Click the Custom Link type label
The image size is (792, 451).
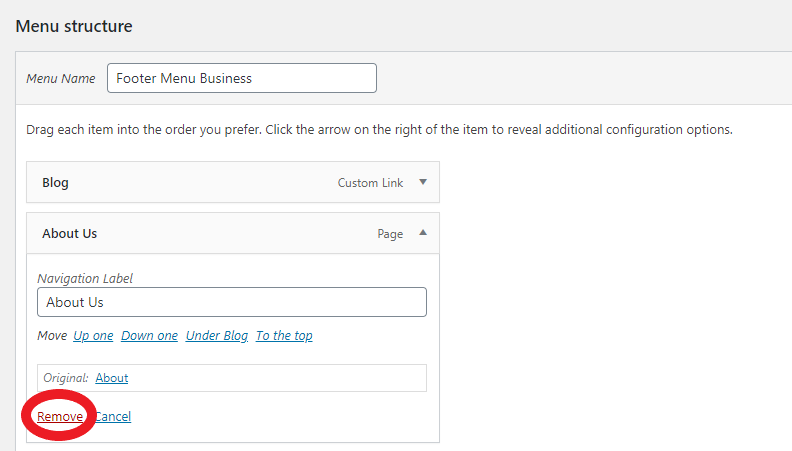pos(370,183)
